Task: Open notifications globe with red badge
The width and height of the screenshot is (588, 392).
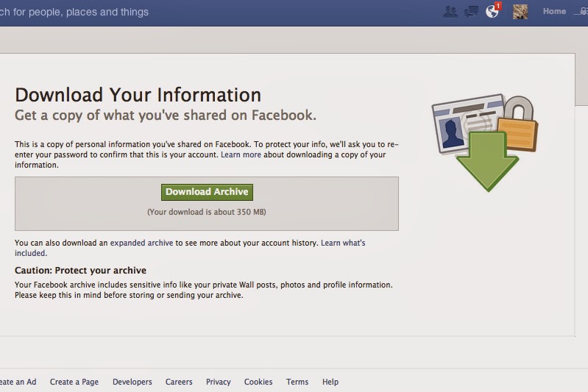Action: click(x=493, y=10)
